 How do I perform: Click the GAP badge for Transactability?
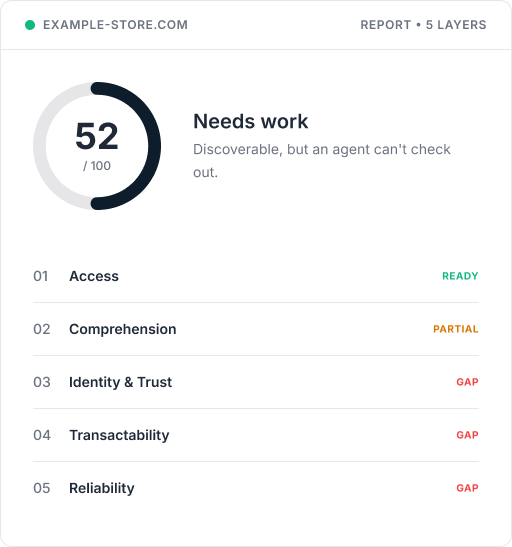[x=467, y=435]
